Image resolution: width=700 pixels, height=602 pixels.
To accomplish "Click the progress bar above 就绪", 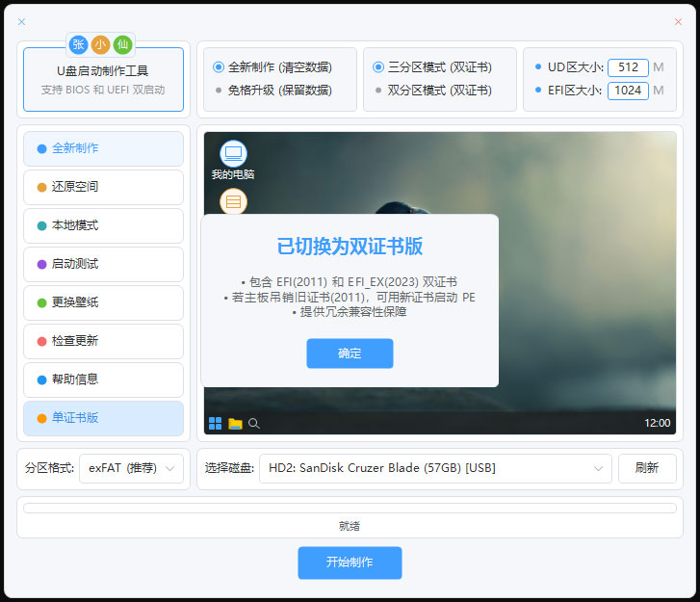I will pyautogui.click(x=350, y=509).
